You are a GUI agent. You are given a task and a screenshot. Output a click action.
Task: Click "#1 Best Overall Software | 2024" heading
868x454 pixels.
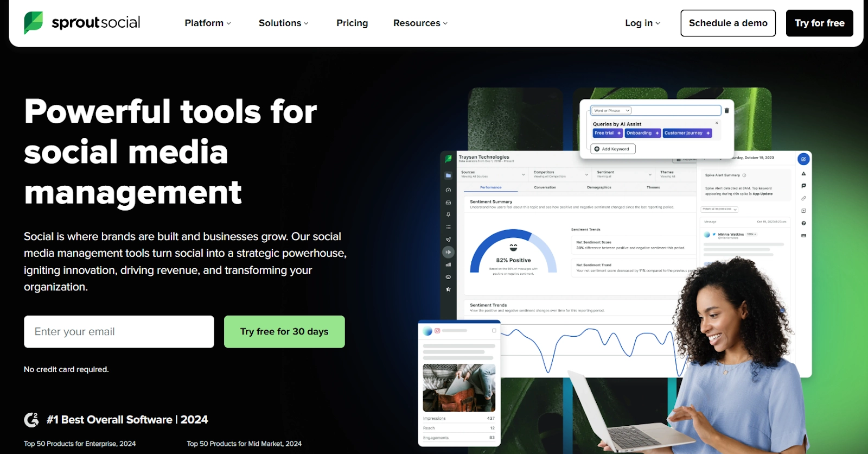pyautogui.click(x=127, y=420)
